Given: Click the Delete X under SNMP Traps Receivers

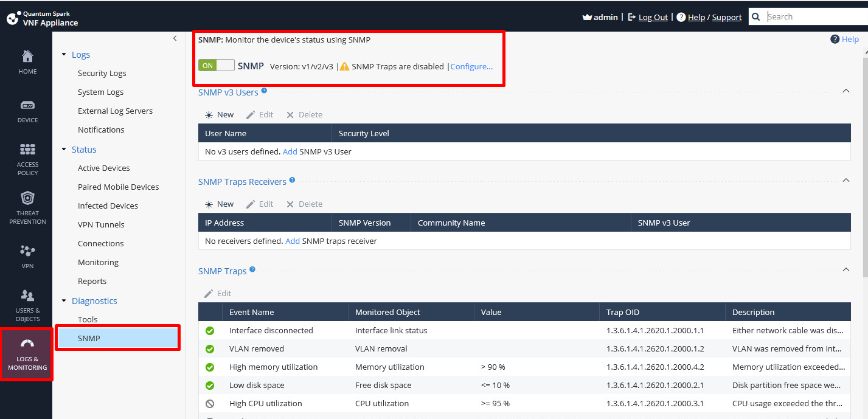Looking at the screenshot, I should coord(290,204).
